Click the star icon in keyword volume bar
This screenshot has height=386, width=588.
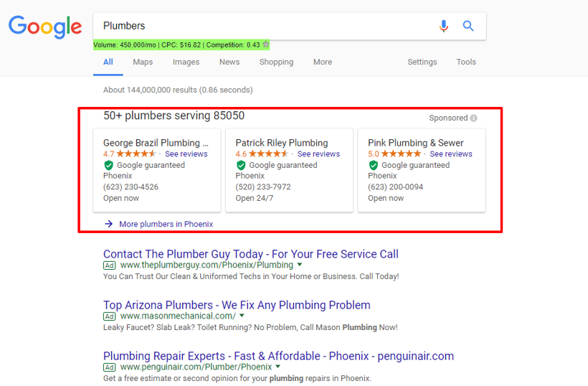[x=266, y=44]
